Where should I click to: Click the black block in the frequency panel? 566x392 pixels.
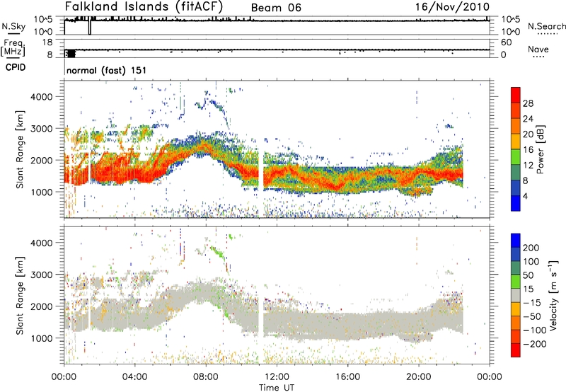click(x=71, y=54)
